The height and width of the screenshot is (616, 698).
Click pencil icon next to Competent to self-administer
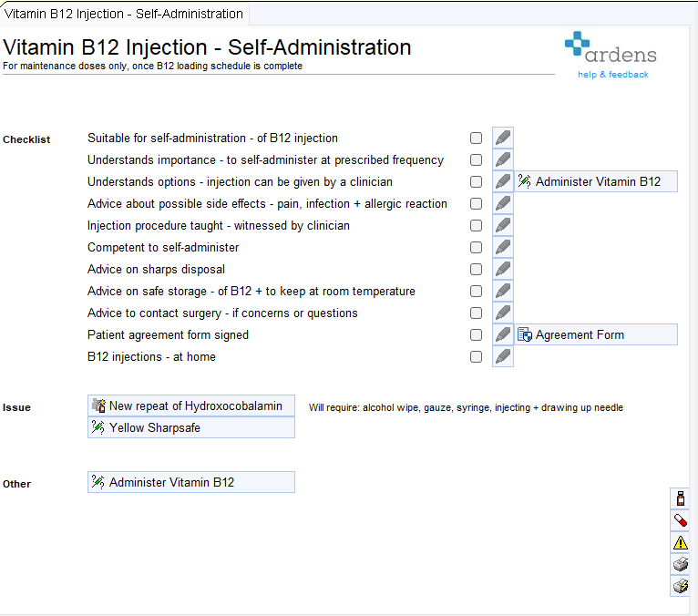pyautogui.click(x=503, y=248)
